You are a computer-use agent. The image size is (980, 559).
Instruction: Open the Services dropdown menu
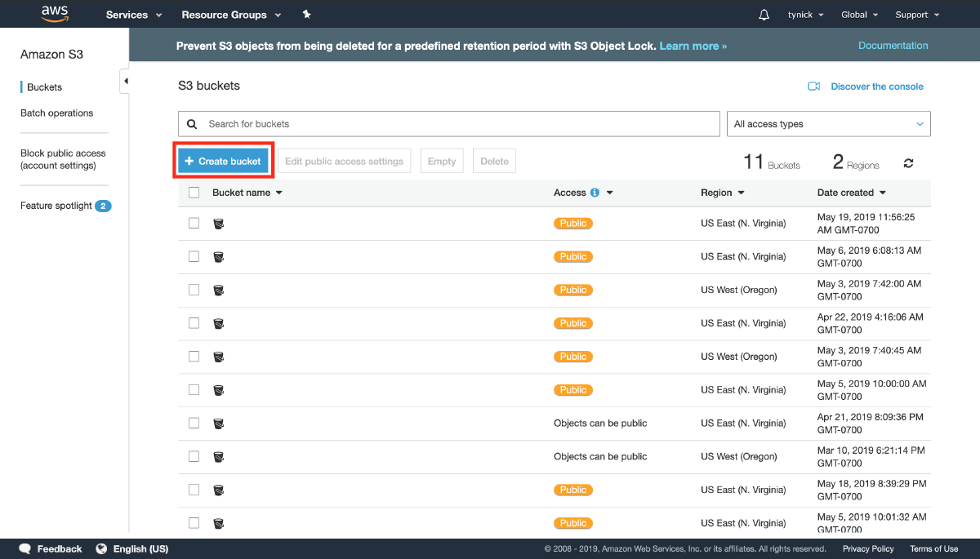point(134,15)
